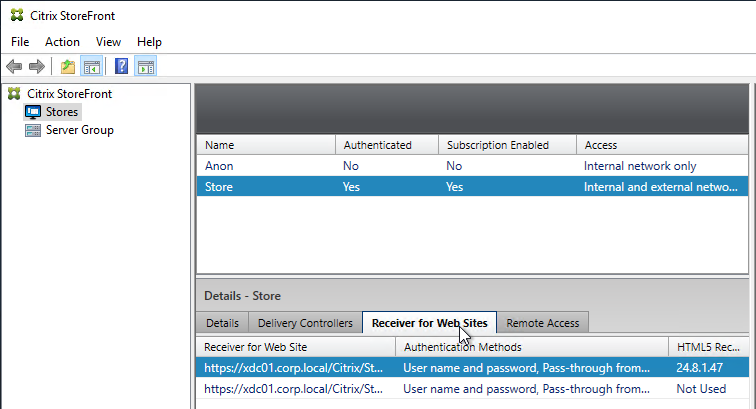The image size is (756, 409).
Task: Open the Details tab
Action: [x=222, y=323]
